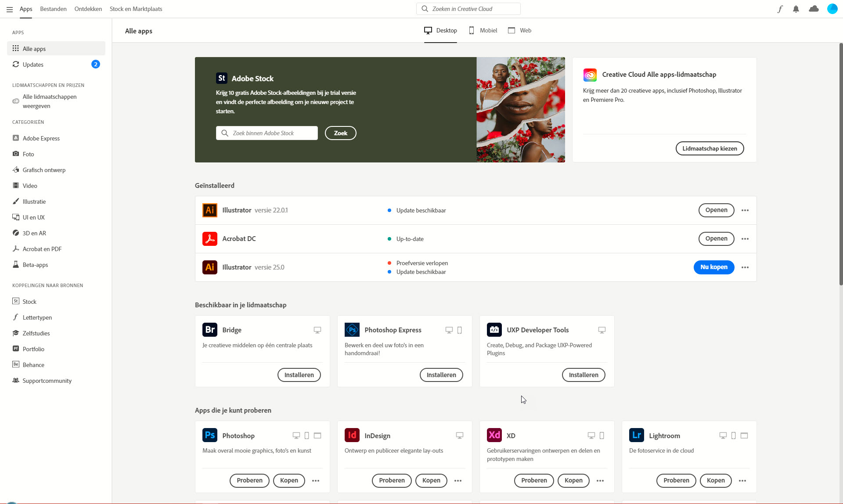The width and height of the screenshot is (843, 504).
Task: Click the Acrobat DC app icon
Action: coord(209,238)
